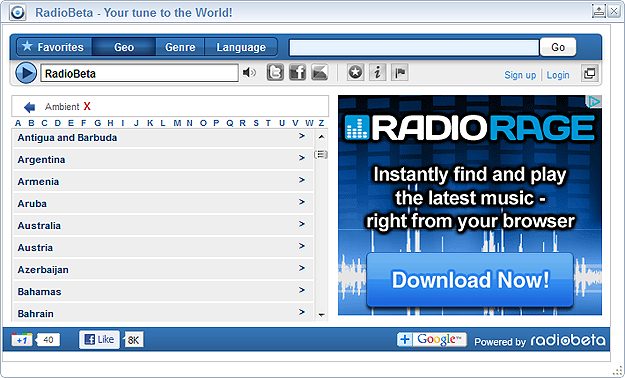Click the Google +1 button
The width and height of the screenshot is (625, 378).
click(x=22, y=340)
